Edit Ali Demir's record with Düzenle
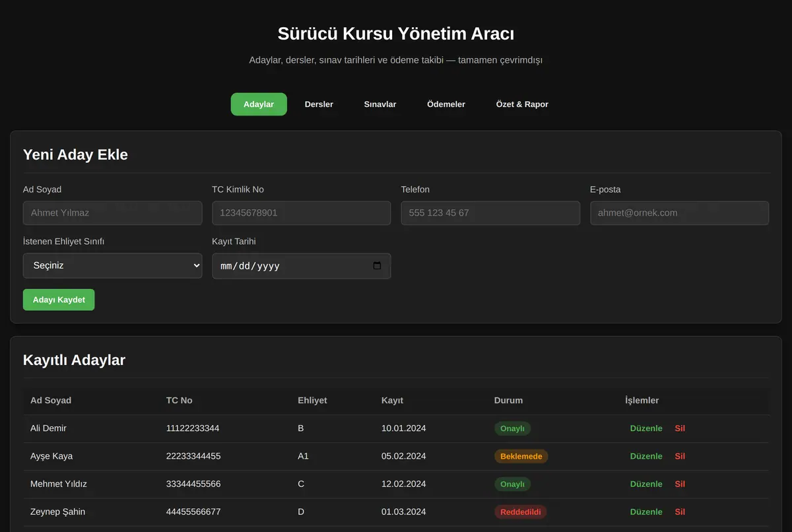 tap(646, 428)
